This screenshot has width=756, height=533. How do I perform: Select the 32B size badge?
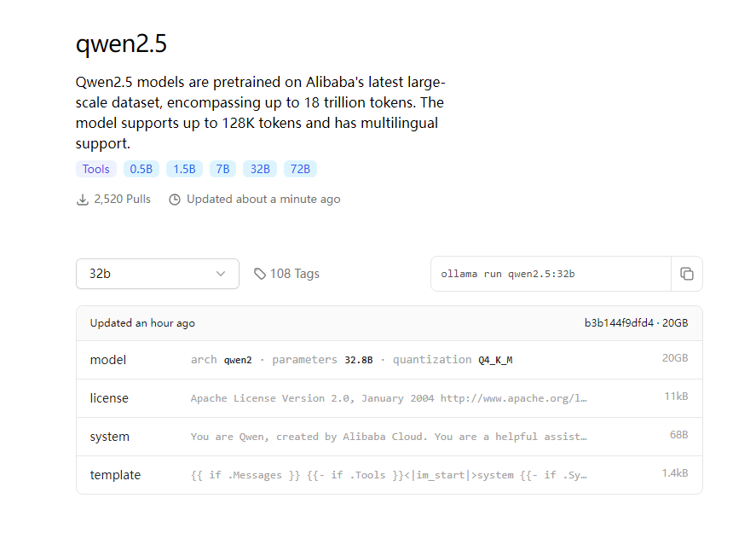260,169
